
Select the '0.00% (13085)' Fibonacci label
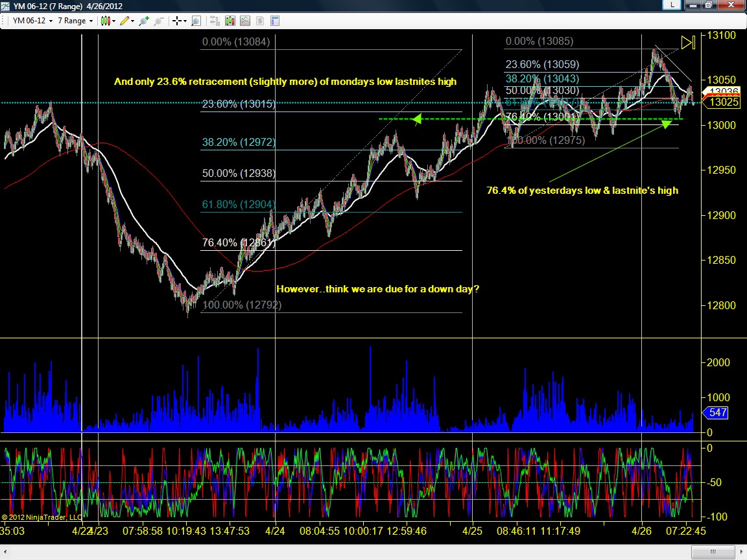539,41
